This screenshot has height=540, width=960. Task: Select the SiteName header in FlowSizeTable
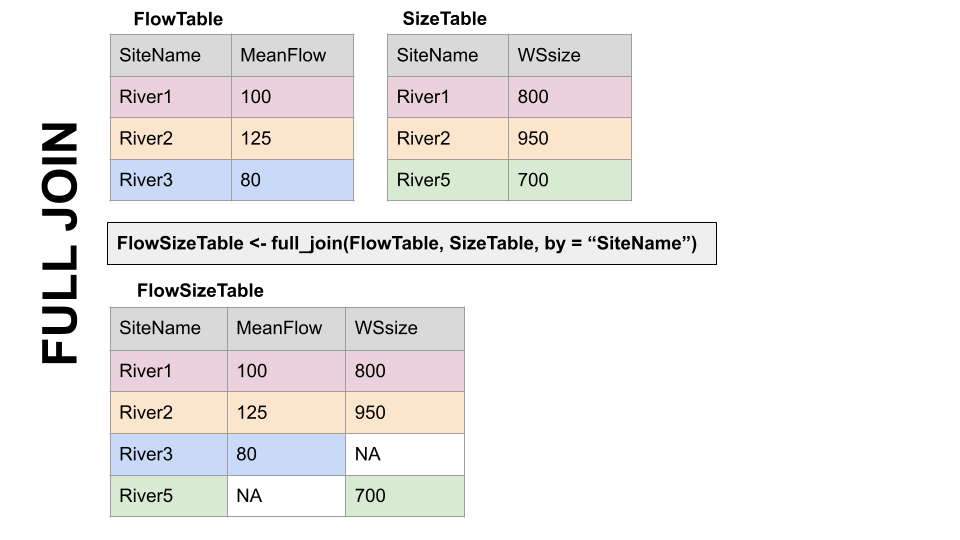[168, 328]
